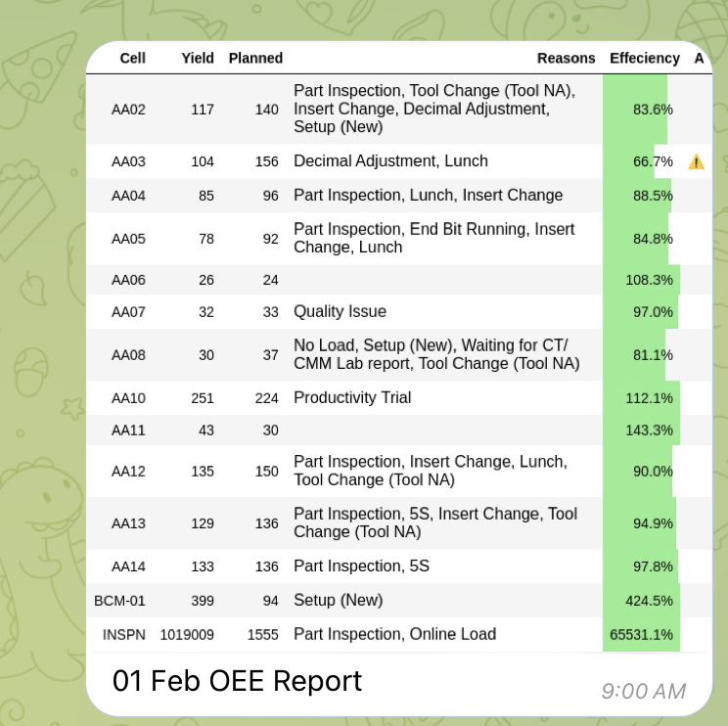Select the AA12 cell name
The width and height of the screenshot is (728, 726).
tap(128, 472)
